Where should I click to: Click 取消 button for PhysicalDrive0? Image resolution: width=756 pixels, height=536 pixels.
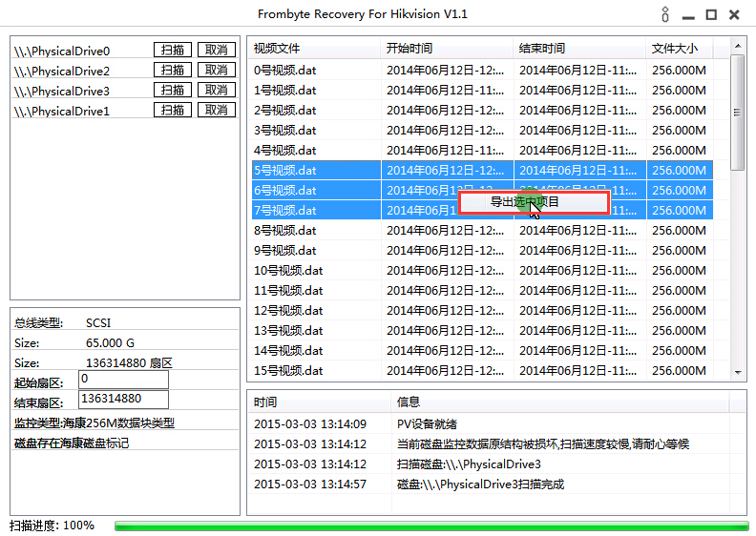(x=217, y=51)
